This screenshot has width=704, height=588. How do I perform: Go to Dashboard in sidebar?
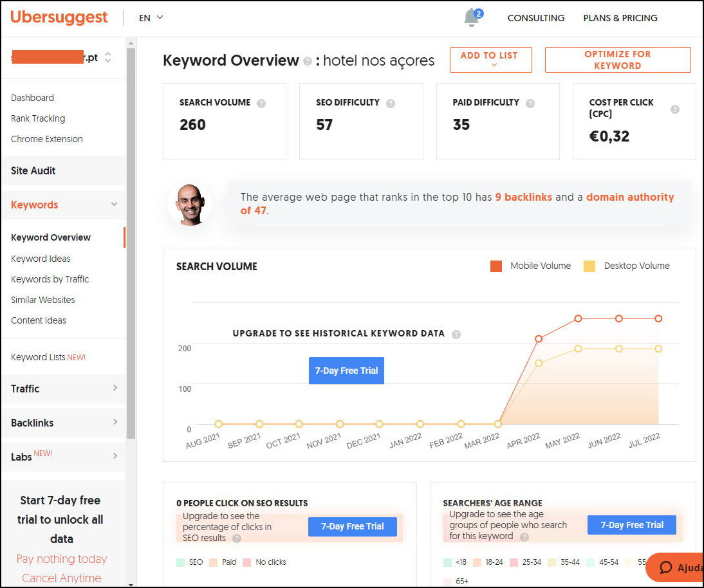tap(32, 98)
